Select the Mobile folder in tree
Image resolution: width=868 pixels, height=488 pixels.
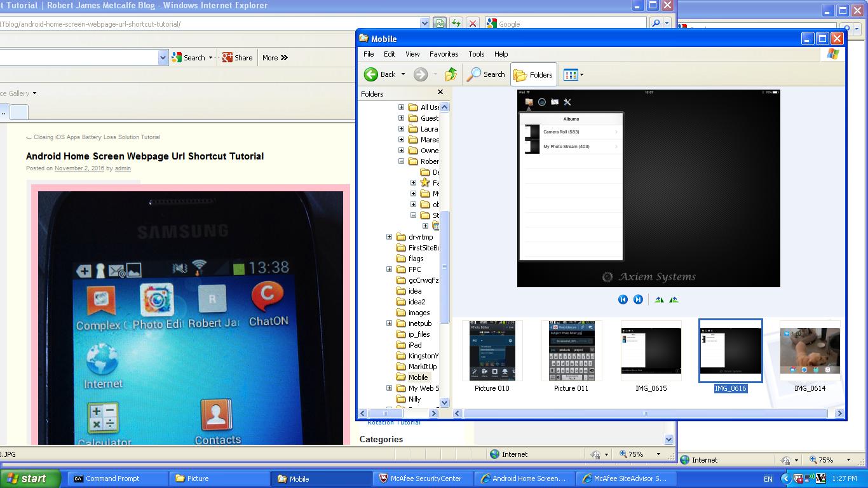coord(417,377)
